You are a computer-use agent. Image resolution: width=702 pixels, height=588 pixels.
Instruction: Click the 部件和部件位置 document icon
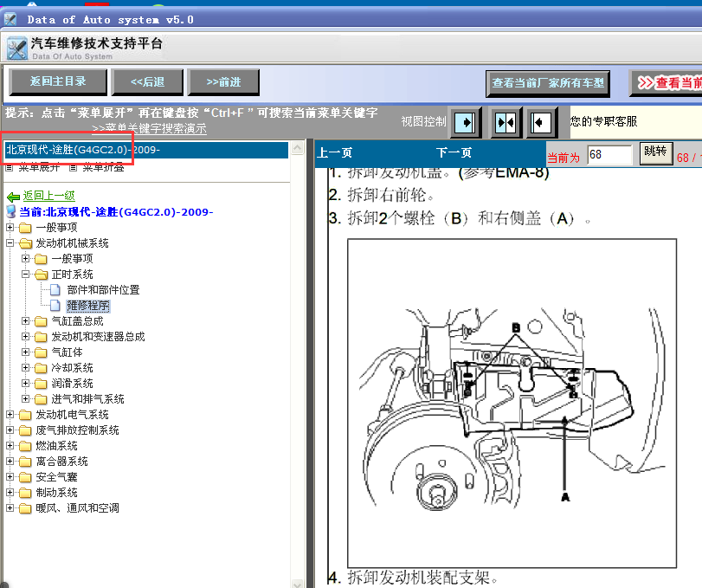click(56, 290)
